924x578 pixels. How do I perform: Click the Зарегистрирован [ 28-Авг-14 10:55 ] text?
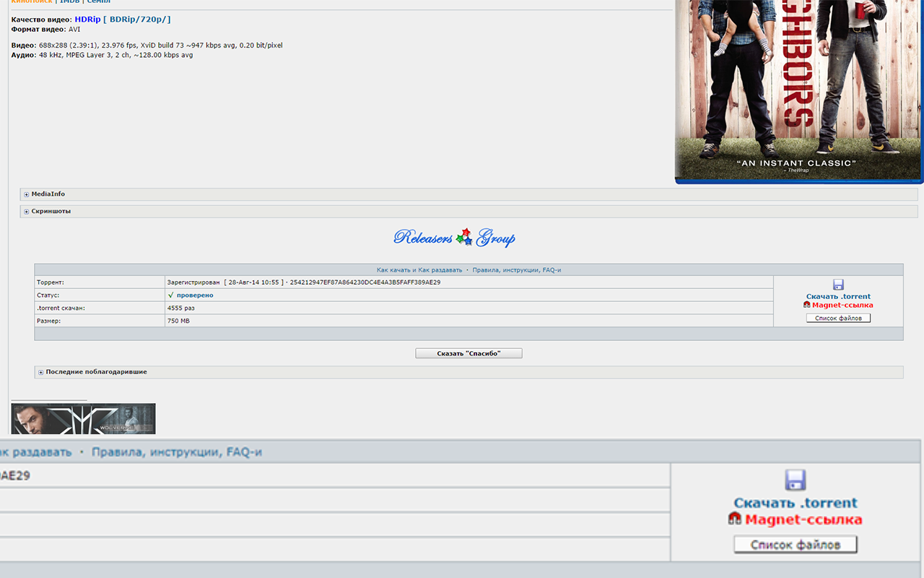coord(225,282)
